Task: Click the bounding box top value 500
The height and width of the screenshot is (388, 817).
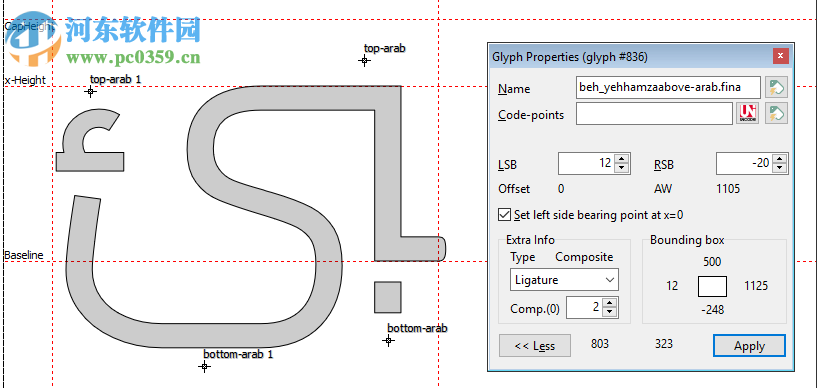Action: point(712,262)
